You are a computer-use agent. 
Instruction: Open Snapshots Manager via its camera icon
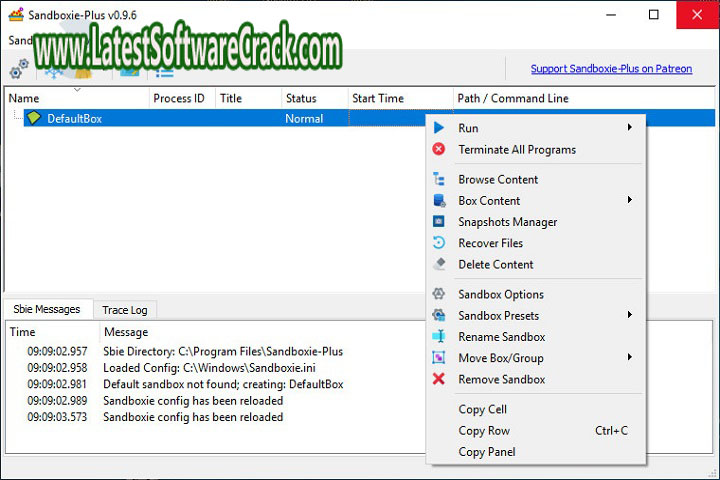tap(439, 222)
